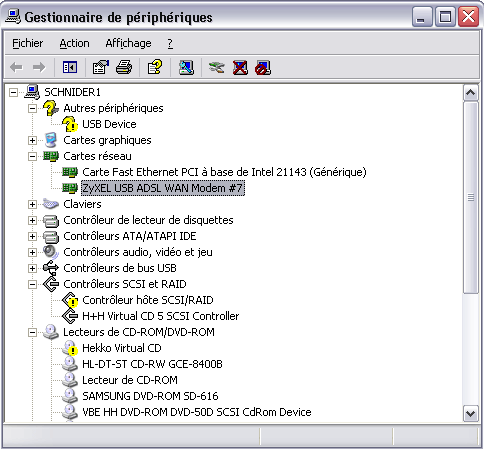Collapse the Cartes réseau node
The image size is (484, 449).
click(32, 156)
